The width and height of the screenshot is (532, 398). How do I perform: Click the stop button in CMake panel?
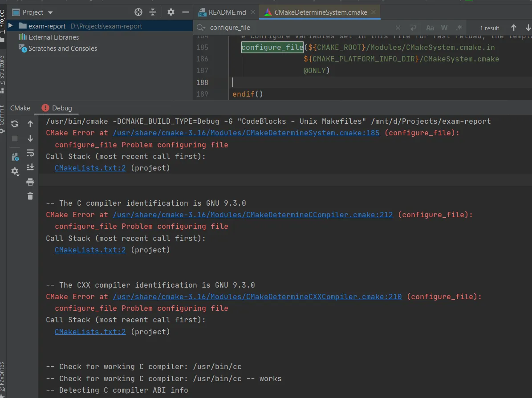click(15, 138)
